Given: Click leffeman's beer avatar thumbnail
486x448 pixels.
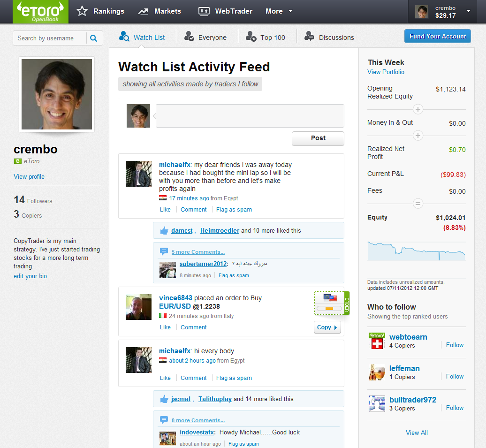Looking at the screenshot, I should pyautogui.click(x=377, y=372).
